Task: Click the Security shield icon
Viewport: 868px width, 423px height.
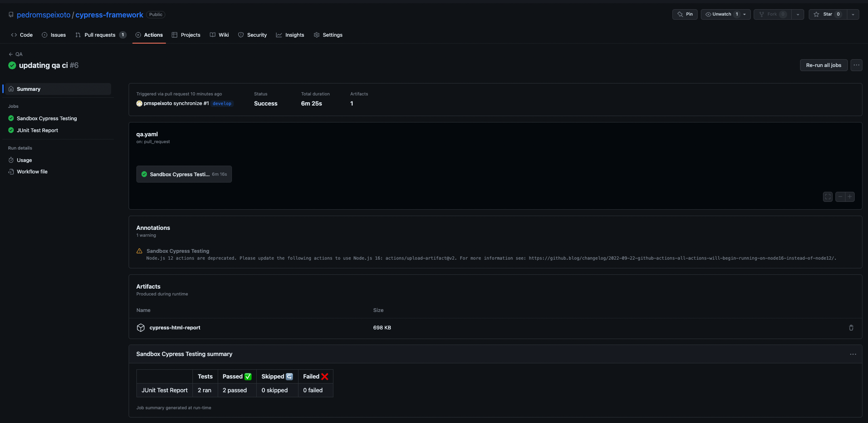Action: [241, 35]
